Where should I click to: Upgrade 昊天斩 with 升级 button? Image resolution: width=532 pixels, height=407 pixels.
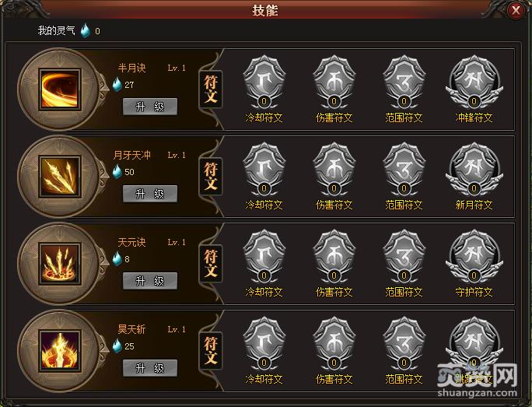tap(150, 368)
